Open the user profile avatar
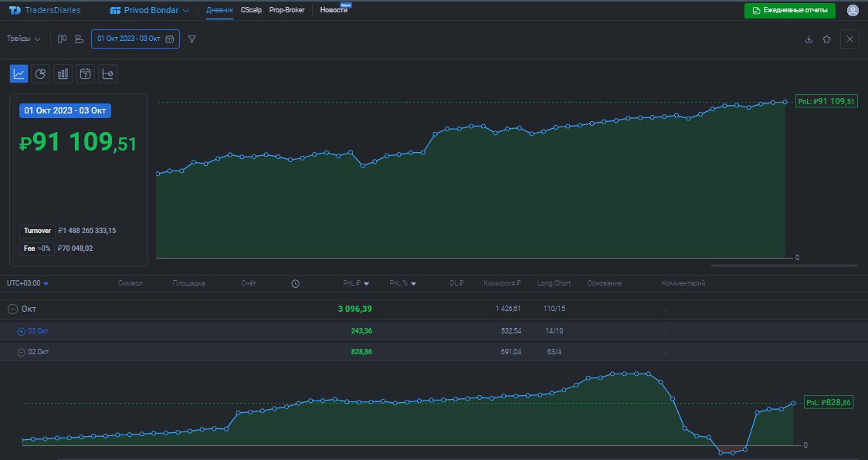The height and width of the screenshot is (460, 868). point(853,11)
